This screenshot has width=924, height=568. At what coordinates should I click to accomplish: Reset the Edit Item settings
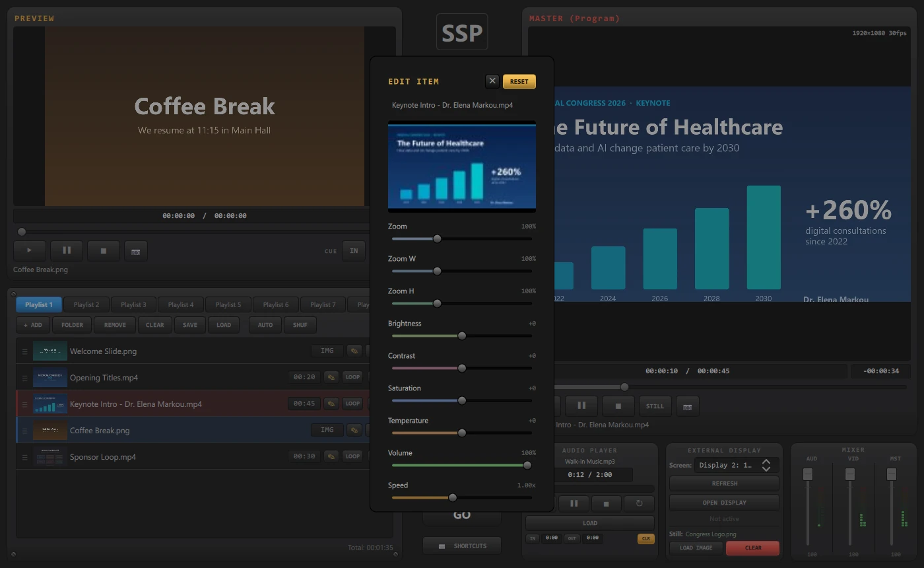(x=519, y=81)
